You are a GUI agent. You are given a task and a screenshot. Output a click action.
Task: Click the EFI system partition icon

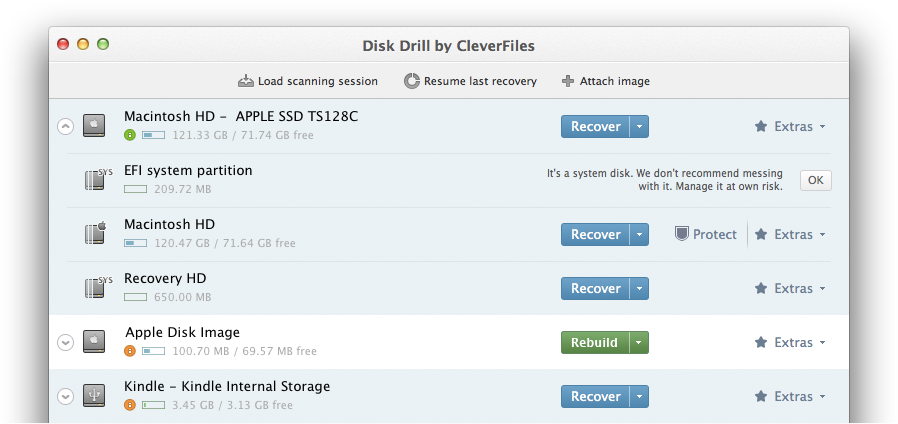[98, 179]
